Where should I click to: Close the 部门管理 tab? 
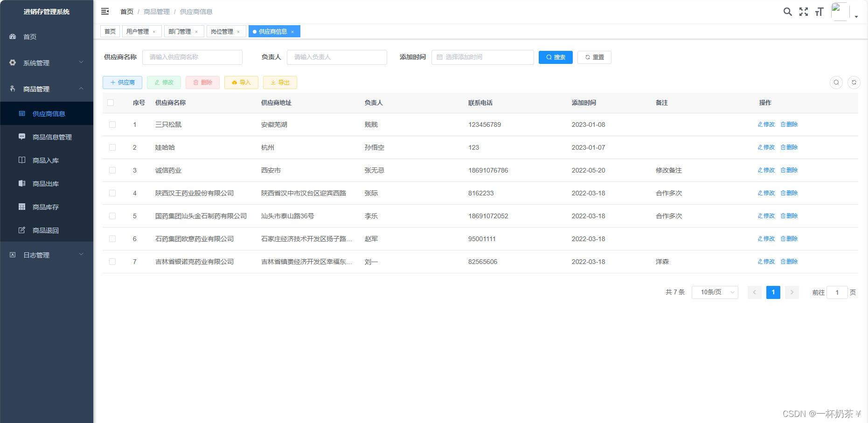pos(196,32)
